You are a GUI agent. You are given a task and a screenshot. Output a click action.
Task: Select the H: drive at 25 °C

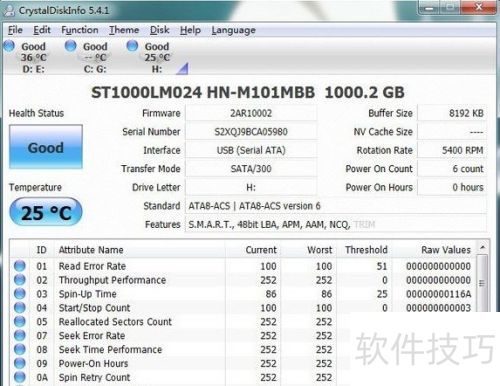click(157, 57)
